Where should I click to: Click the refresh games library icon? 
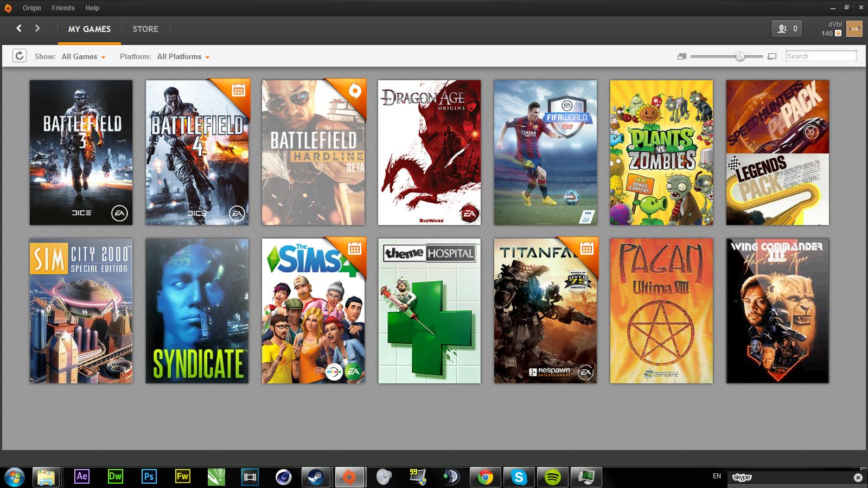coord(20,56)
